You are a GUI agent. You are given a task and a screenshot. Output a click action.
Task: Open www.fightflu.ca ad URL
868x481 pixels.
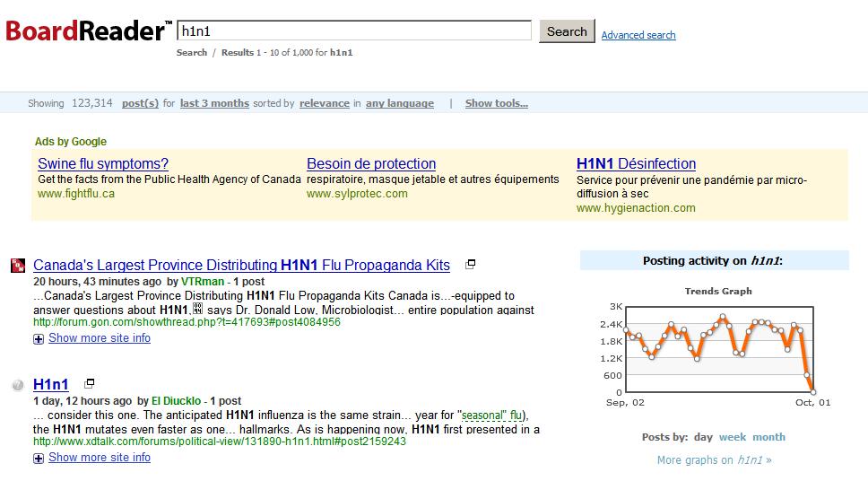coord(76,194)
